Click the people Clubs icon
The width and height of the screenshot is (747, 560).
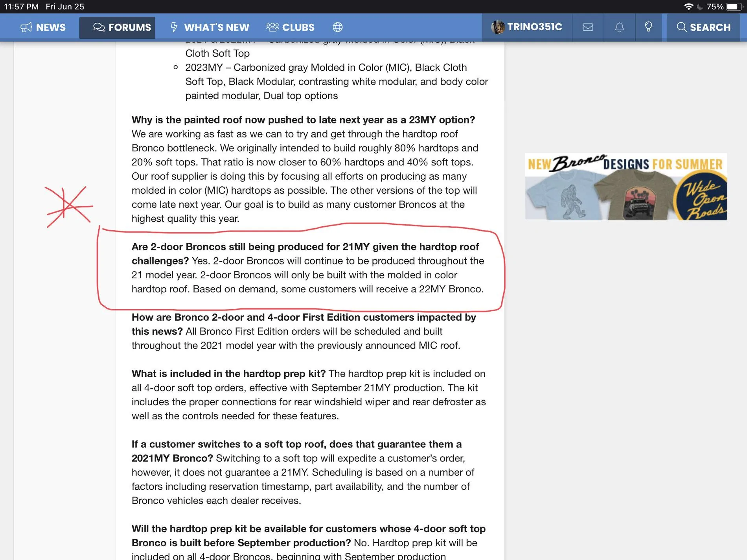(272, 27)
